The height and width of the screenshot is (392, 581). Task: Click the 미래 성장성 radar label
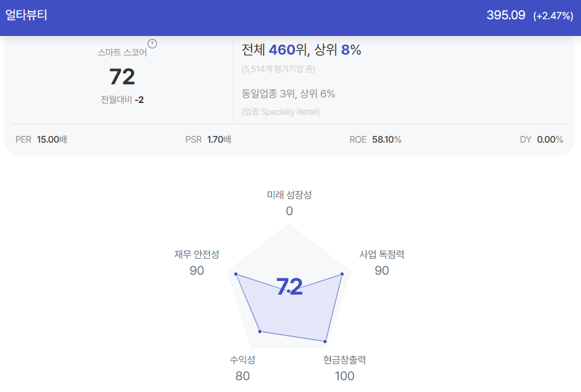[x=290, y=195]
